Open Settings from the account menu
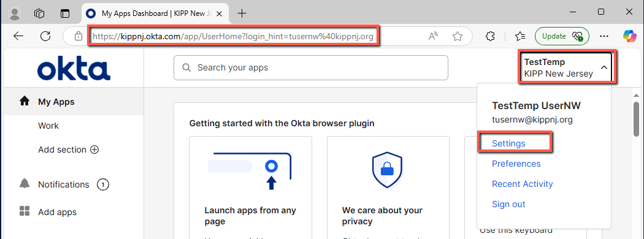644x239 pixels. point(508,143)
